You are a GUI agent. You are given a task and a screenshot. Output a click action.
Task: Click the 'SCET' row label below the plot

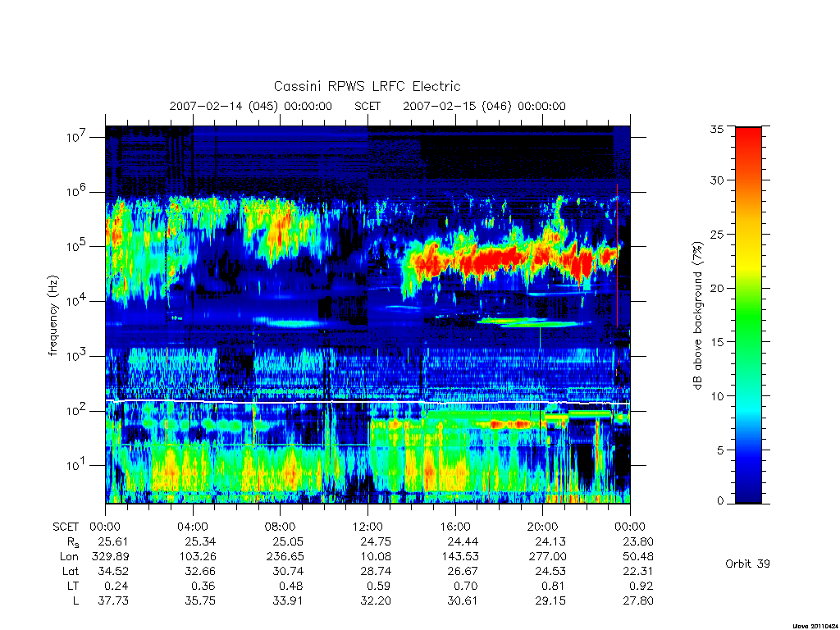click(66, 527)
